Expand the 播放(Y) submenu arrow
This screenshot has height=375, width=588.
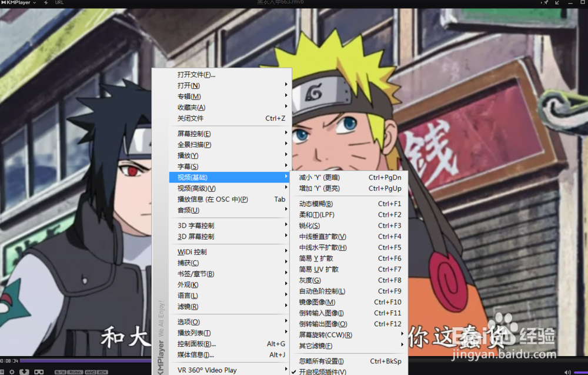coord(286,154)
